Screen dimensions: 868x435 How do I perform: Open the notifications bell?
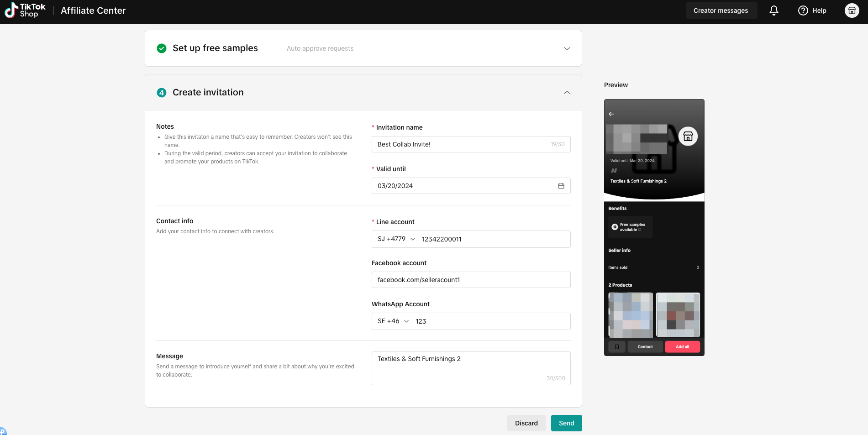pos(774,10)
